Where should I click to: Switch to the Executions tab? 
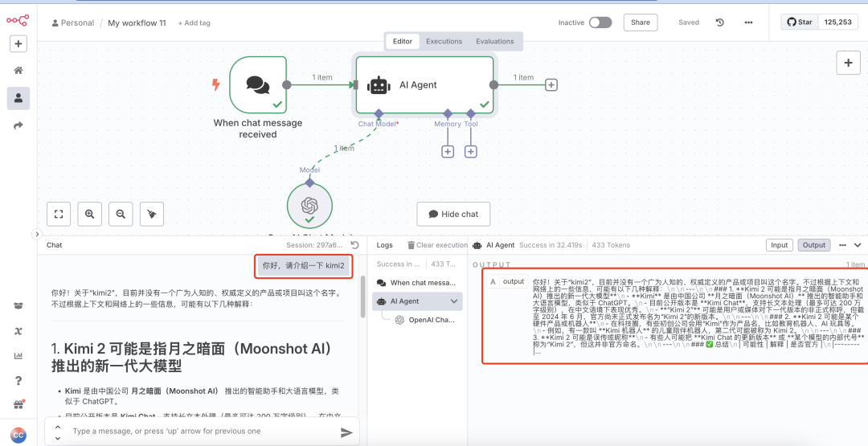click(444, 42)
